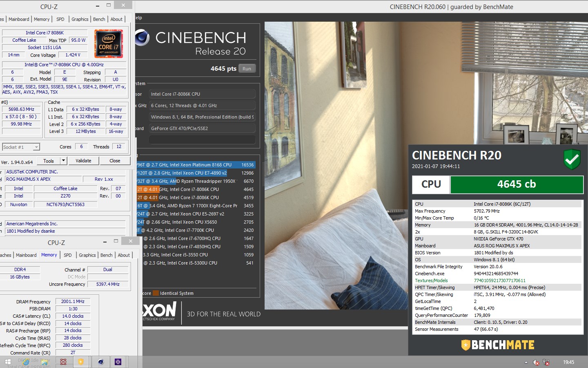Click the Sensor Measurements row in BenchMate
The image size is (588, 368).
coord(498,329)
